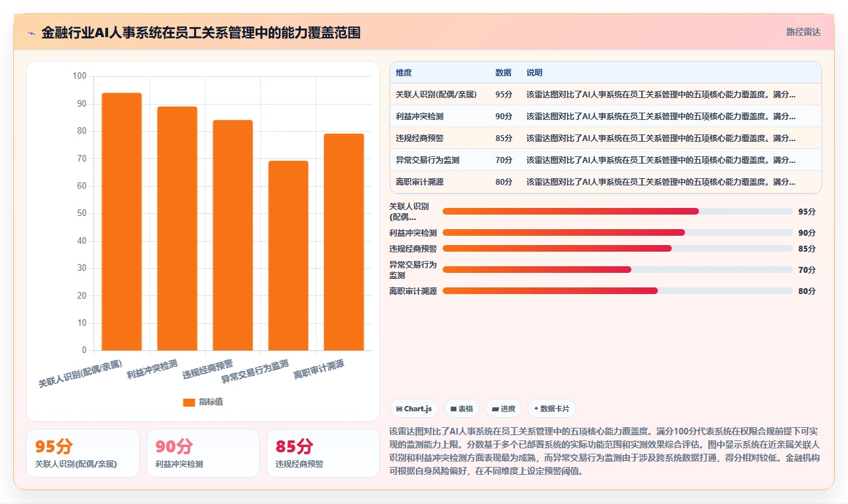The width and height of the screenshot is (848, 504).
Task: Click the 关联人识别(配偶/亲属) bar in the chart
Action: point(122,222)
